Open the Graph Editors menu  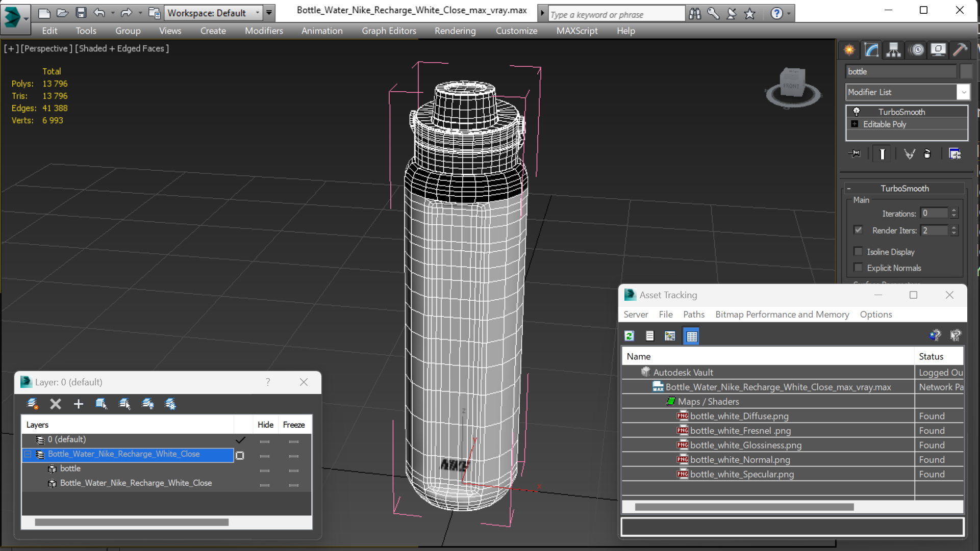(389, 31)
